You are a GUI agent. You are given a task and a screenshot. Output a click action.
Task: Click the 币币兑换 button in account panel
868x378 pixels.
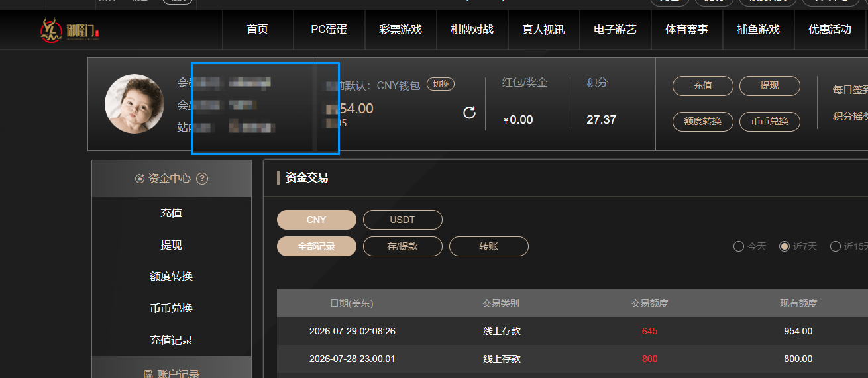pyautogui.click(x=770, y=122)
